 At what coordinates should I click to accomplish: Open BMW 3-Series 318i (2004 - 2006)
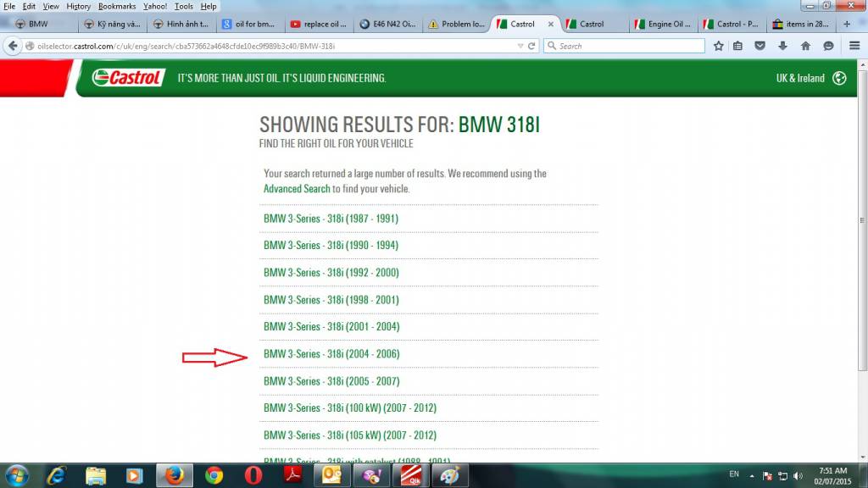coord(331,354)
